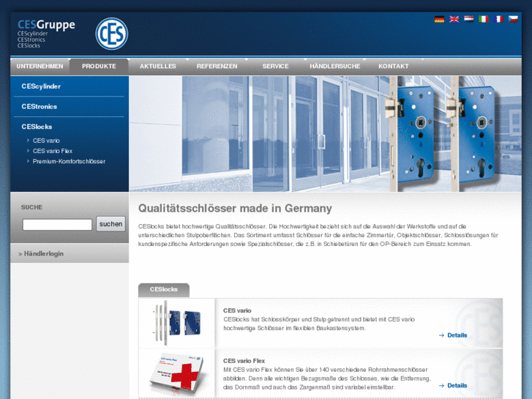Click the suchen button

coord(111,224)
